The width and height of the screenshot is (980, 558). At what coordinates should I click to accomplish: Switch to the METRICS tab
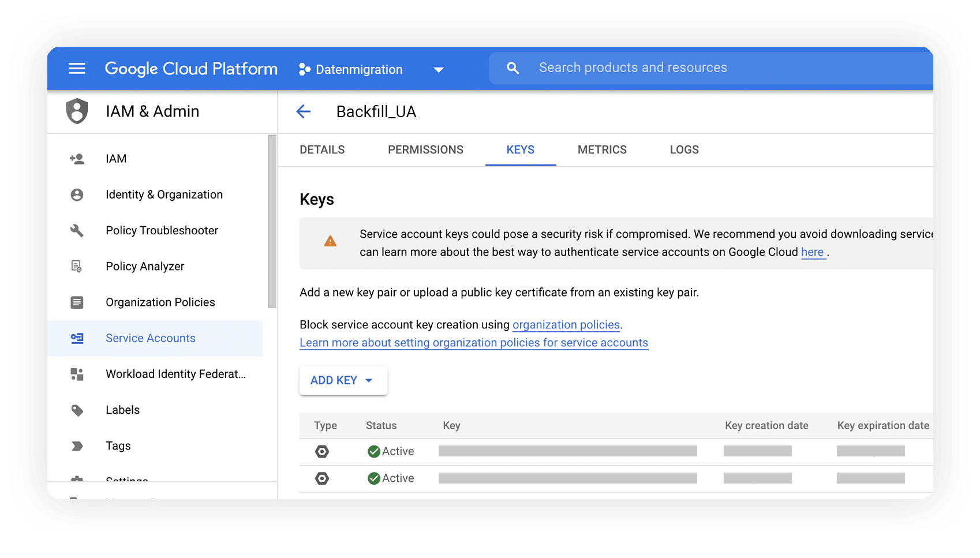pos(602,150)
